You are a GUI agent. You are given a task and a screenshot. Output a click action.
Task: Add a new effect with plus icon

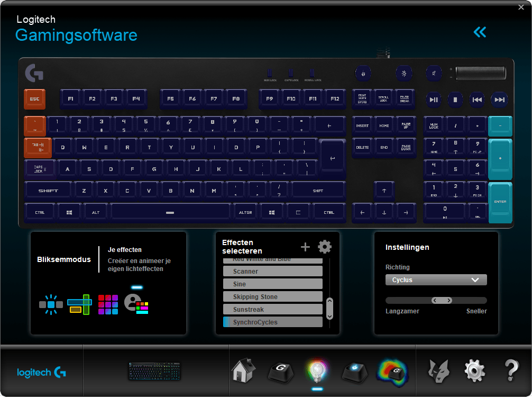click(x=305, y=247)
